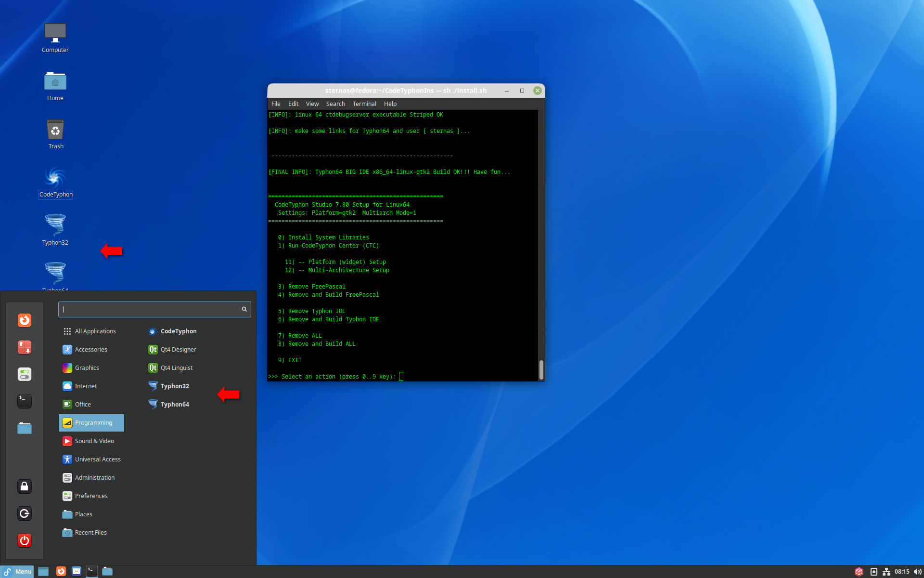This screenshot has width=924, height=578.
Task: Select the Office category
Action: (x=91, y=405)
